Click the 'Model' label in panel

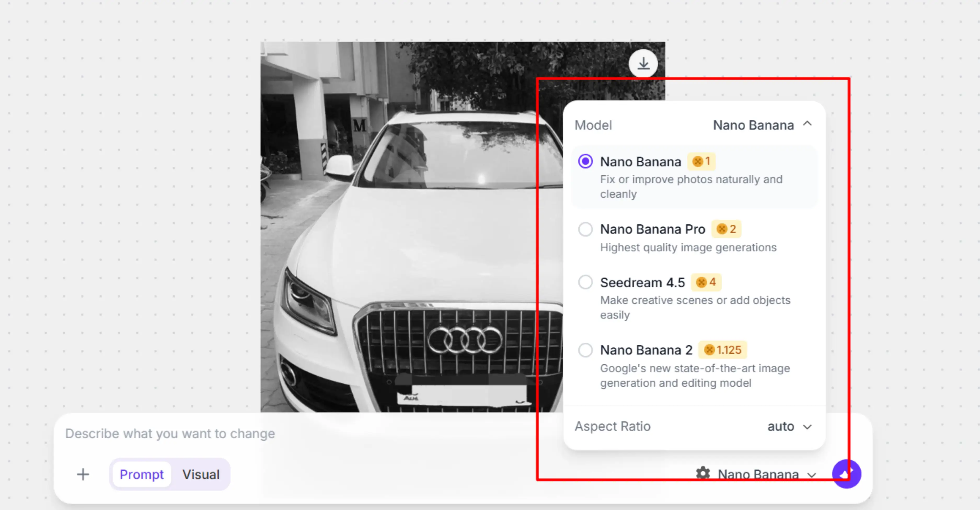tap(593, 125)
